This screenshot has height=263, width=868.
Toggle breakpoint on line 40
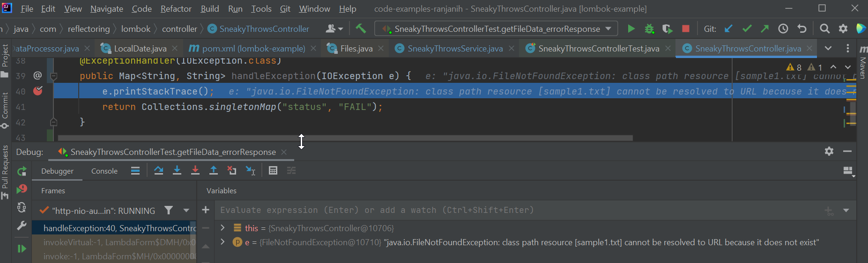pyautogui.click(x=38, y=91)
